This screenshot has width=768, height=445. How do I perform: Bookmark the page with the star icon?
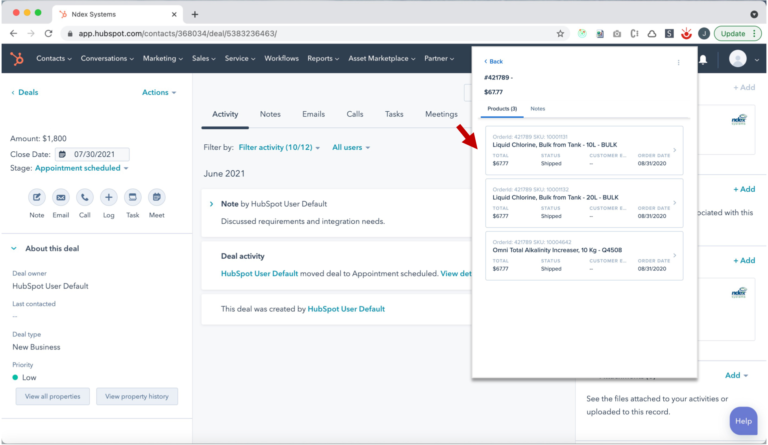pyautogui.click(x=560, y=34)
